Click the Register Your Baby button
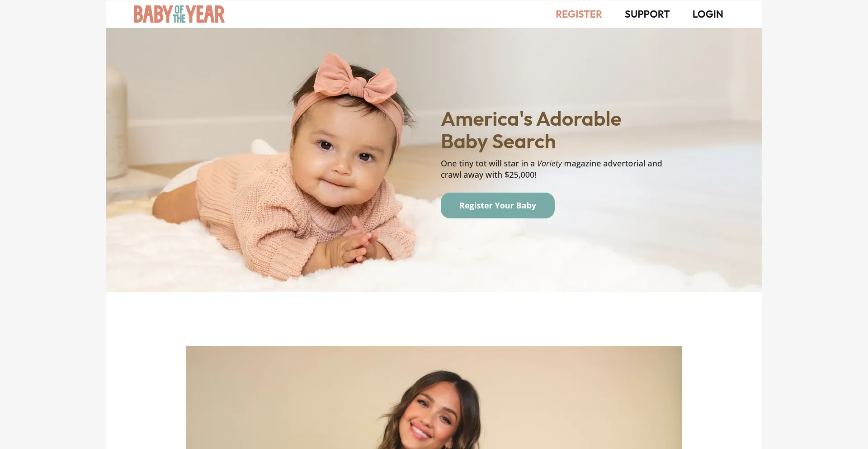This screenshot has height=449, width=868. click(498, 205)
